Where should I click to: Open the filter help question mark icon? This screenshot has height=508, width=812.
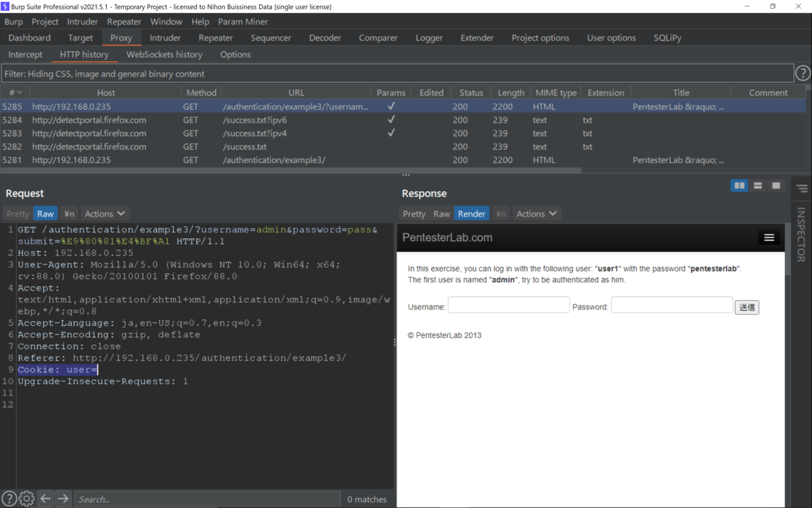point(803,73)
